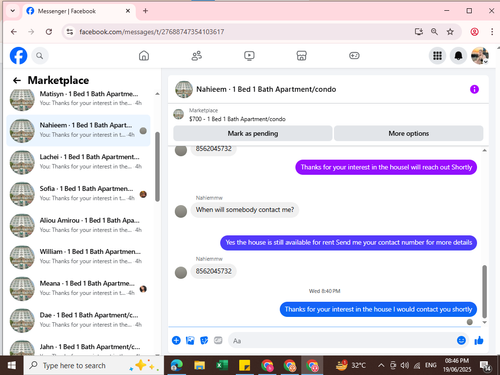Click the browser back button
This screenshot has width=500, height=375.
coord(14,32)
